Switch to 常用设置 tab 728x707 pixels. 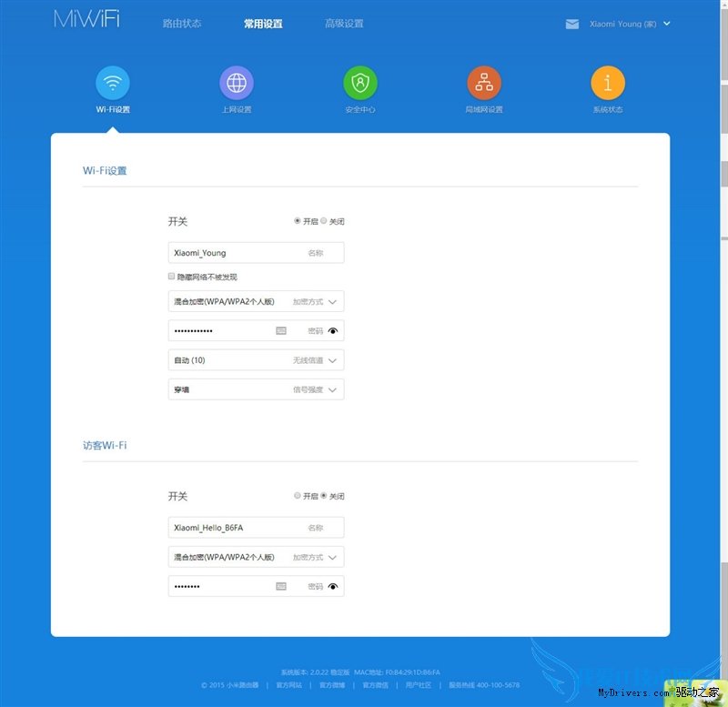click(263, 24)
